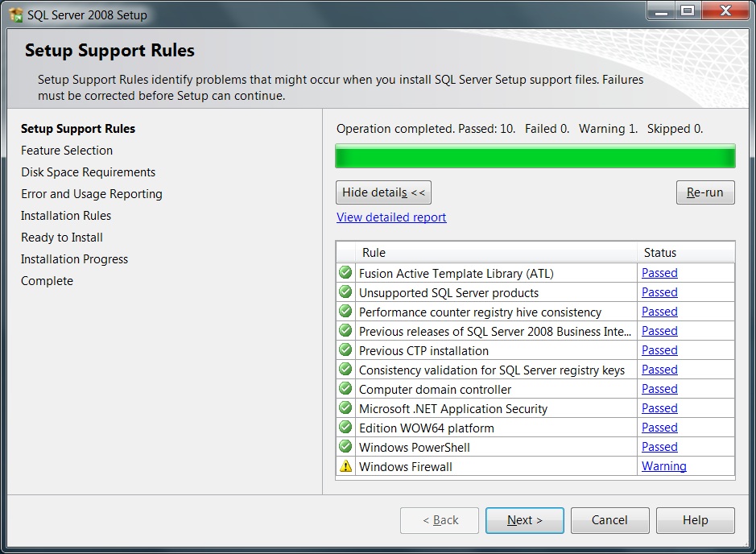Proceed with the Next button
The width and height of the screenshot is (756, 554).
tap(525, 520)
